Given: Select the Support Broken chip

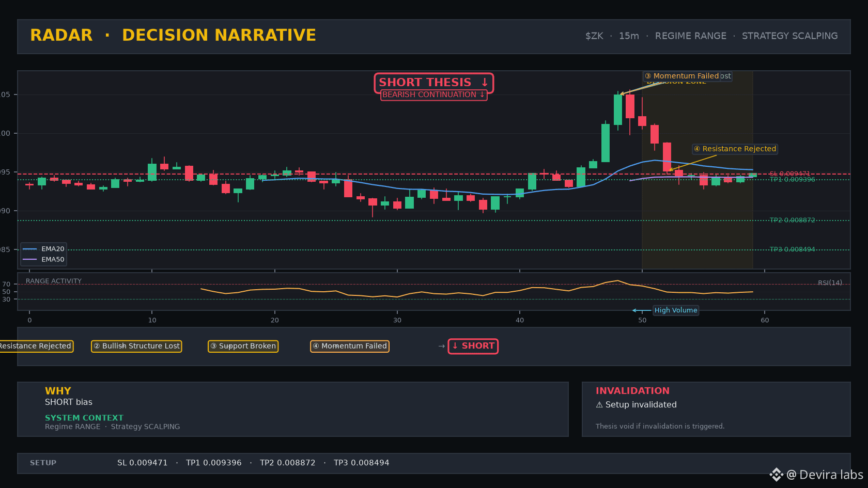Looking at the screenshot, I should [243, 346].
